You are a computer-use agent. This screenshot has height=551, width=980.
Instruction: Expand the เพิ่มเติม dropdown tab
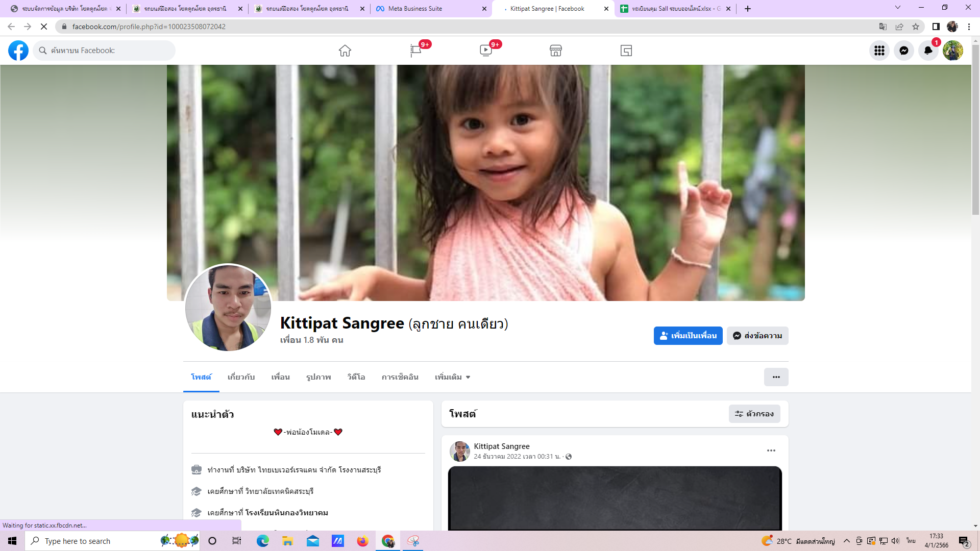[452, 377]
